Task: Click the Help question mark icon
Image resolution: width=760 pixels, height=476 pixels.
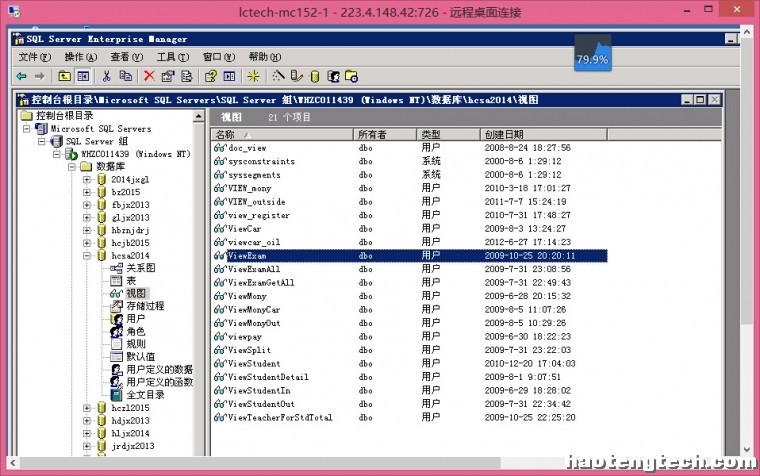Action: coord(211,76)
